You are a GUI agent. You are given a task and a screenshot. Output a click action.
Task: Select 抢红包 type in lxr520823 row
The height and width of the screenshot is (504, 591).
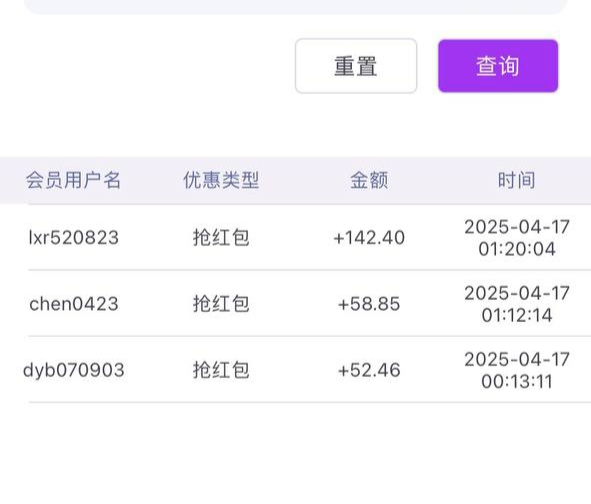pos(221,237)
